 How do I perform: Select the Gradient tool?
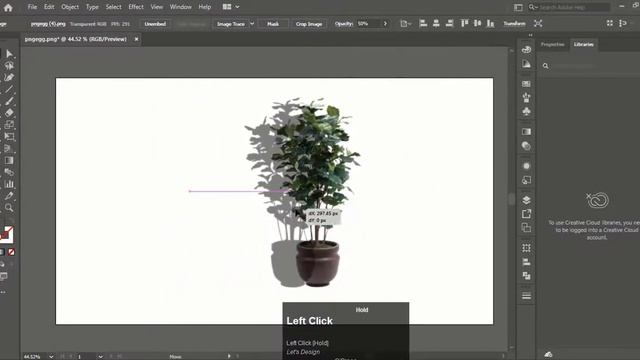tap(9, 160)
